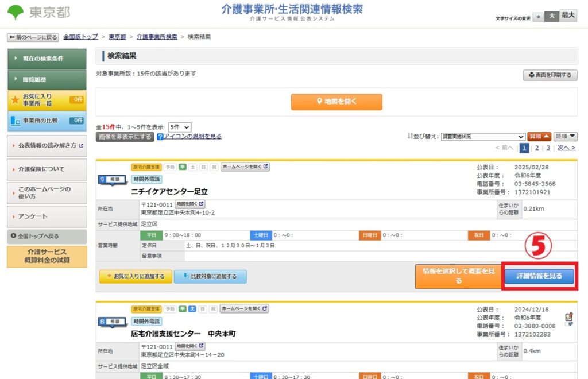
Task: Click facility name ニチイケアセンター足立
Action: [x=169, y=192]
